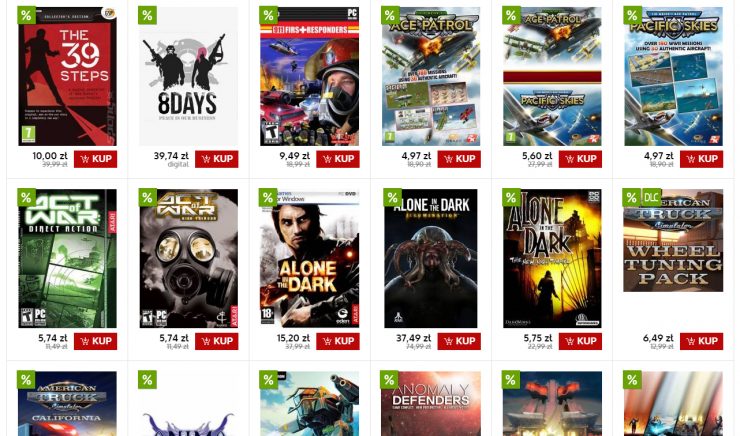Open the Alone in the Dark 18+ cover

click(x=310, y=259)
